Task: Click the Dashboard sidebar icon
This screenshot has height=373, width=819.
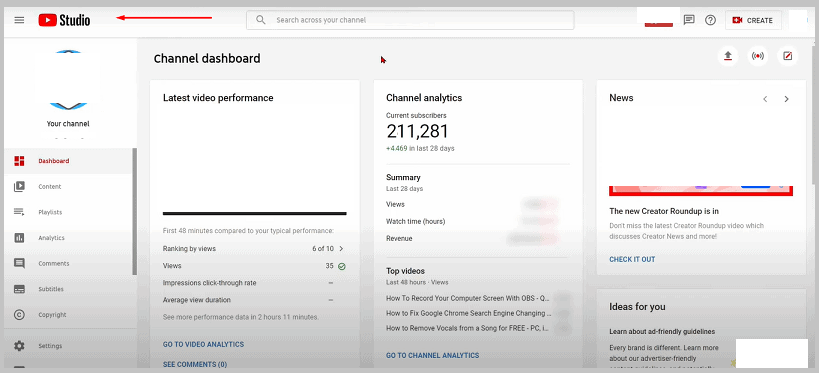Action: (x=19, y=161)
